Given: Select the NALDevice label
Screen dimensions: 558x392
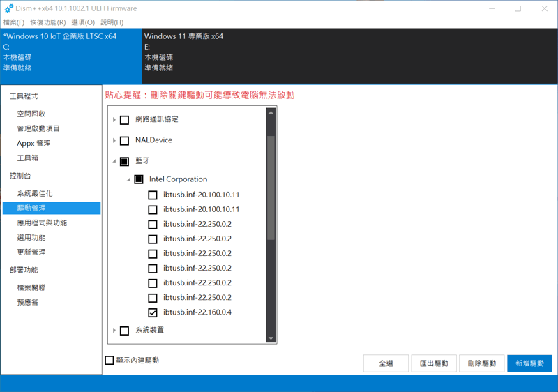Looking at the screenshot, I should (153, 140).
